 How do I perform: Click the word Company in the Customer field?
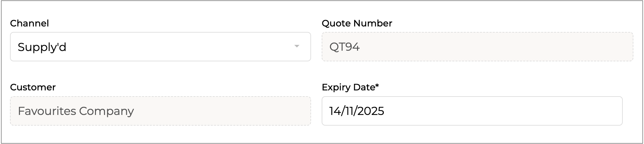106,111
